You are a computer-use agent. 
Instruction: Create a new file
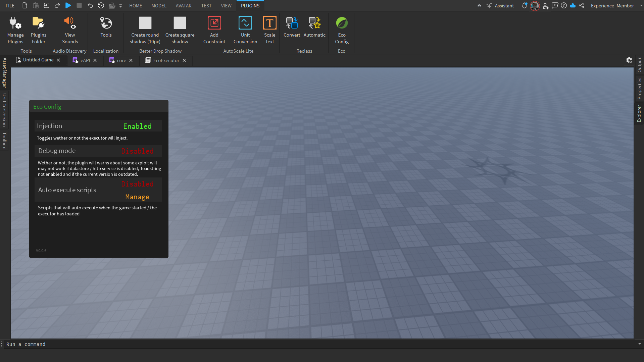[25, 5]
